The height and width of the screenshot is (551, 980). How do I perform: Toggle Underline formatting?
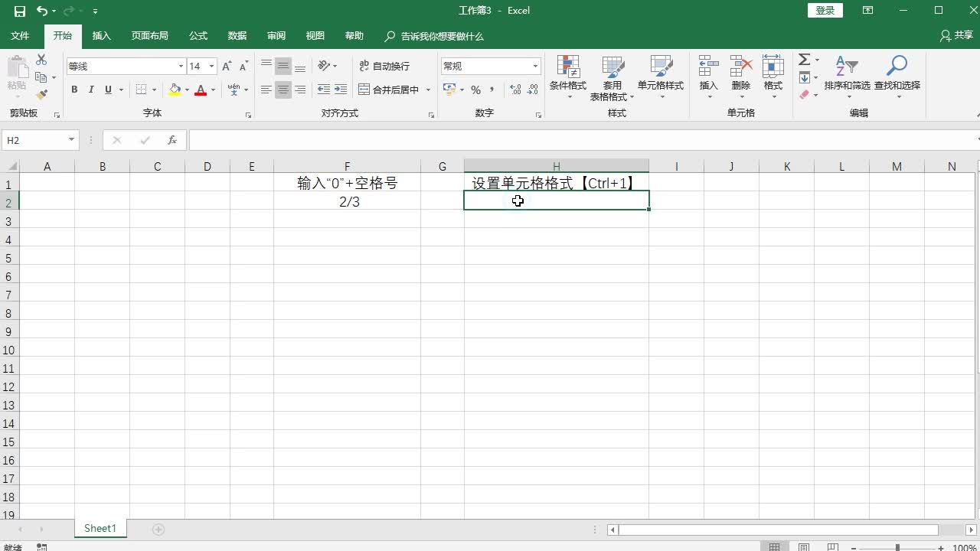108,90
